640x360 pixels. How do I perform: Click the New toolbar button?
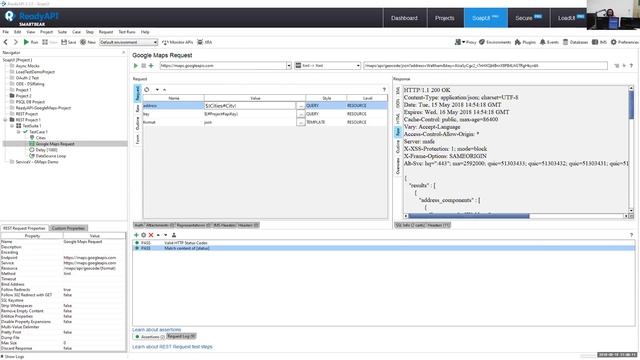pyautogui.click(x=88, y=42)
